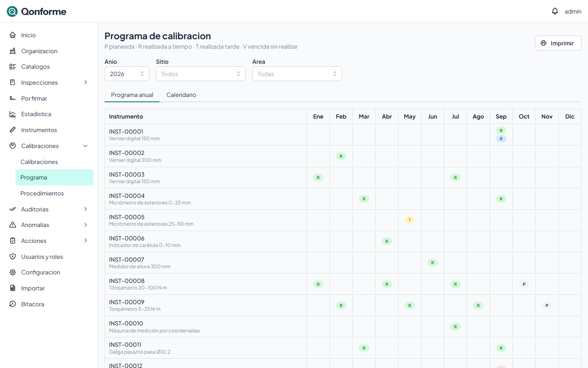Expand the Inspecciones submenu chevron
Image resolution: width=588 pixels, height=368 pixels.
(x=86, y=83)
